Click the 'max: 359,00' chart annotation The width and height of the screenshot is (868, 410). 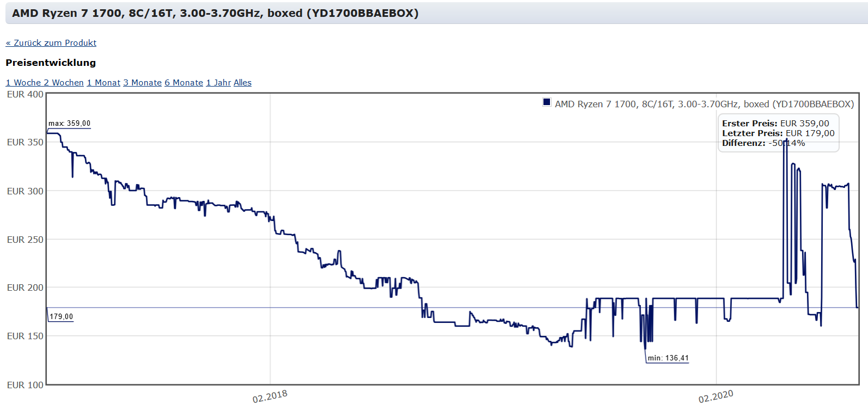pos(69,124)
